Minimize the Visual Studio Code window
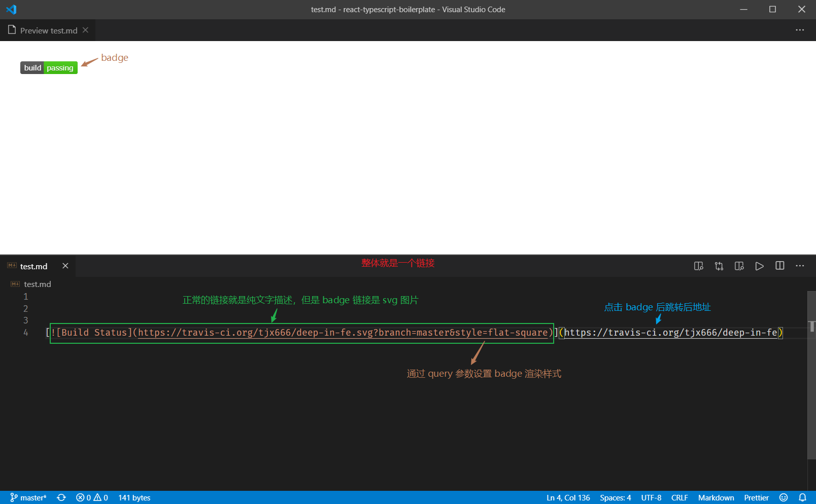Screen dimensions: 816x504 (x=743, y=10)
